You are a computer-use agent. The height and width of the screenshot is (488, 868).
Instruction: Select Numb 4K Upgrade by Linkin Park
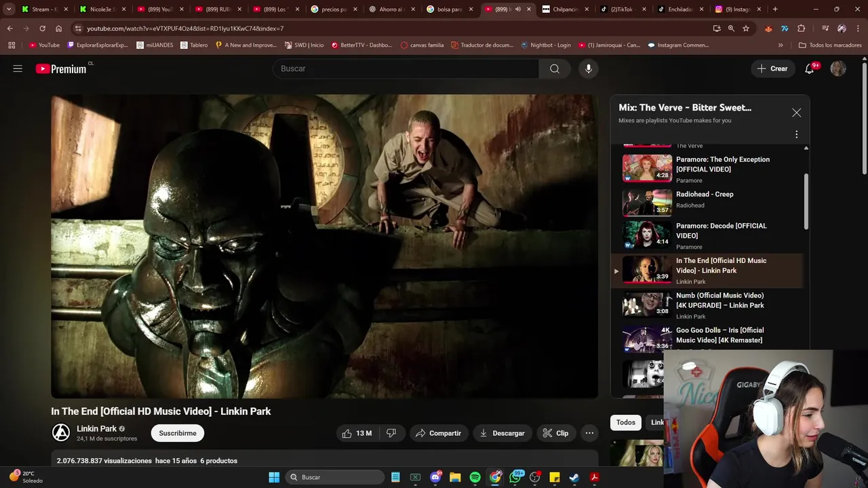[x=707, y=305]
